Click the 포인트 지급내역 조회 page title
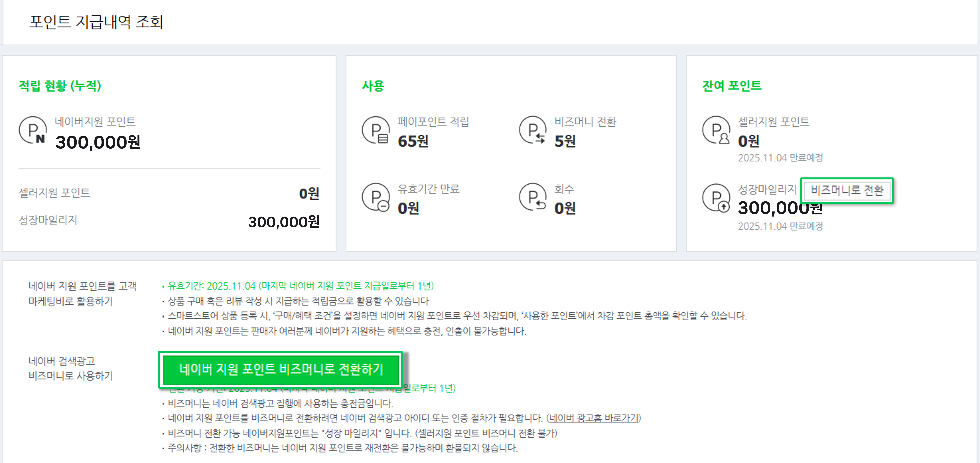Image resolution: width=980 pixels, height=463 pixels. point(96,22)
